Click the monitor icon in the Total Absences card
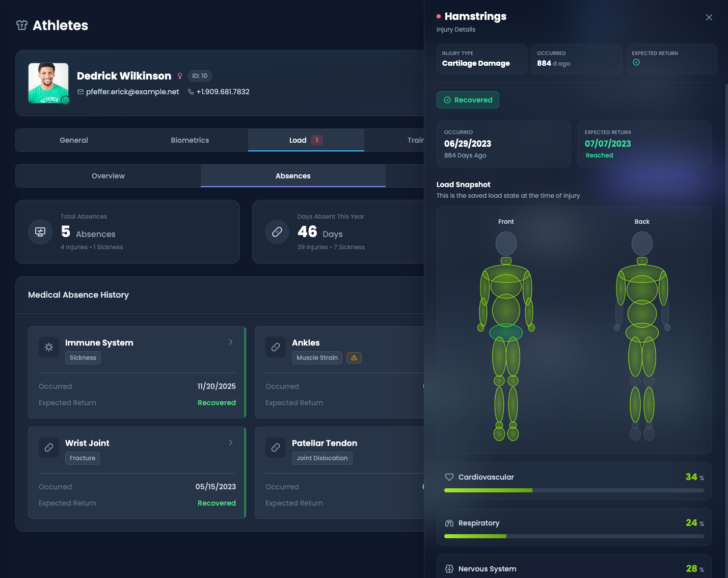728x578 pixels. pos(40,232)
